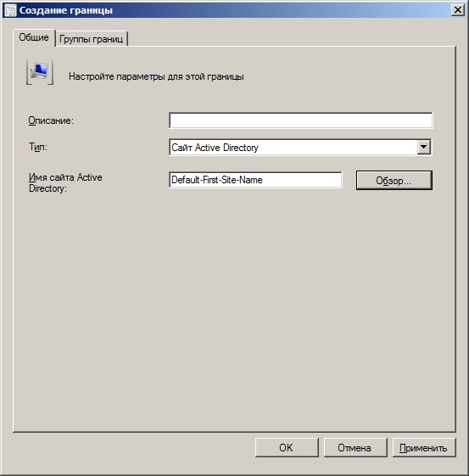Viewport: 469px width, 476px height.
Task: Click the dialog system menu icon in title bar
Action: pos(11,10)
